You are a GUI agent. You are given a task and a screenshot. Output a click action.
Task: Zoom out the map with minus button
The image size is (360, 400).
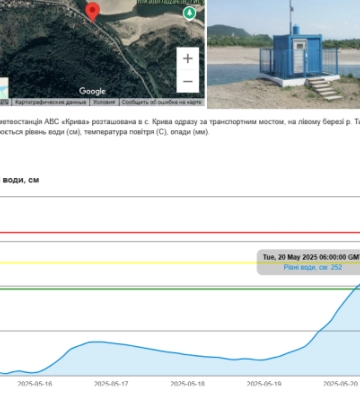pyautogui.click(x=188, y=81)
